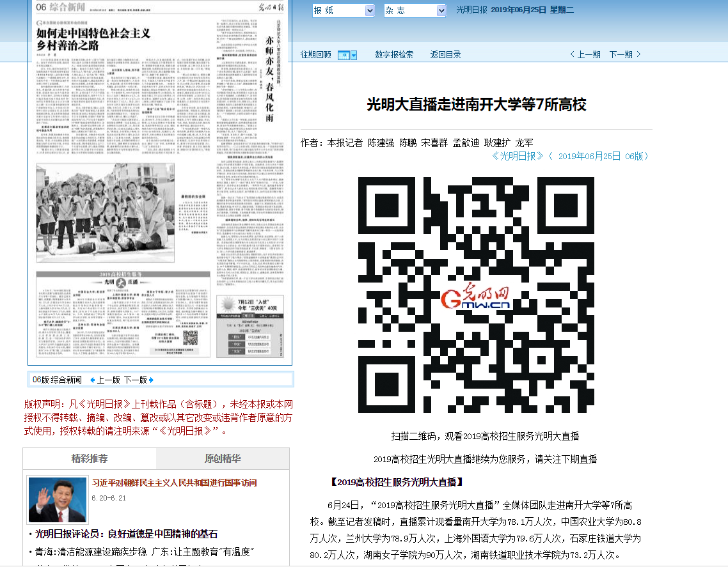Go to previous page via 上一版
Image resolution: width=728 pixels, height=567 pixels.
[x=108, y=380]
